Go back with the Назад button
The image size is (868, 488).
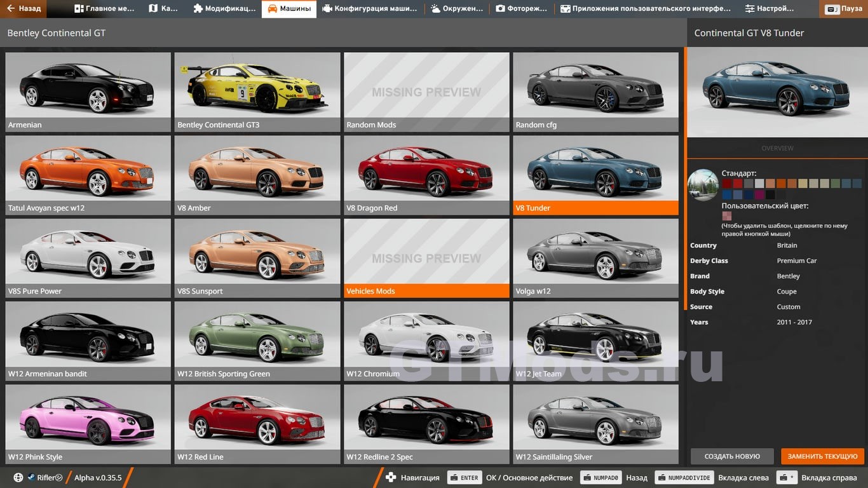click(x=24, y=9)
